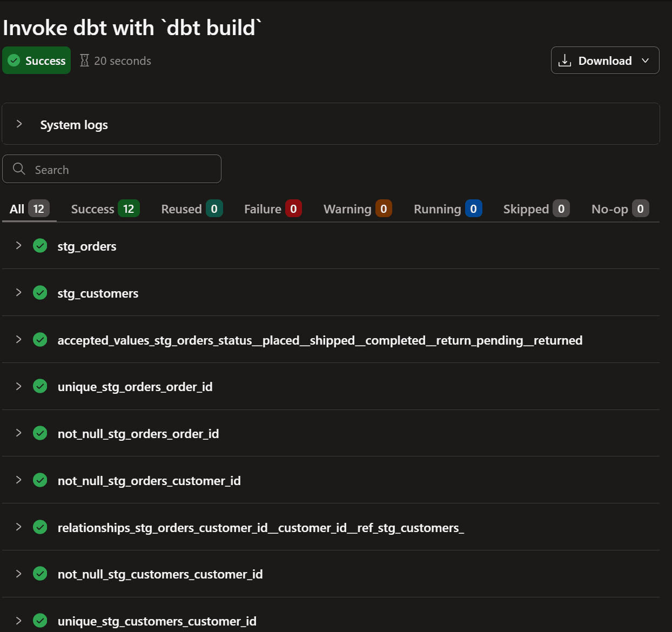Image resolution: width=672 pixels, height=632 pixels.
Task: Switch to the Reused tab
Action: click(x=192, y=209)
